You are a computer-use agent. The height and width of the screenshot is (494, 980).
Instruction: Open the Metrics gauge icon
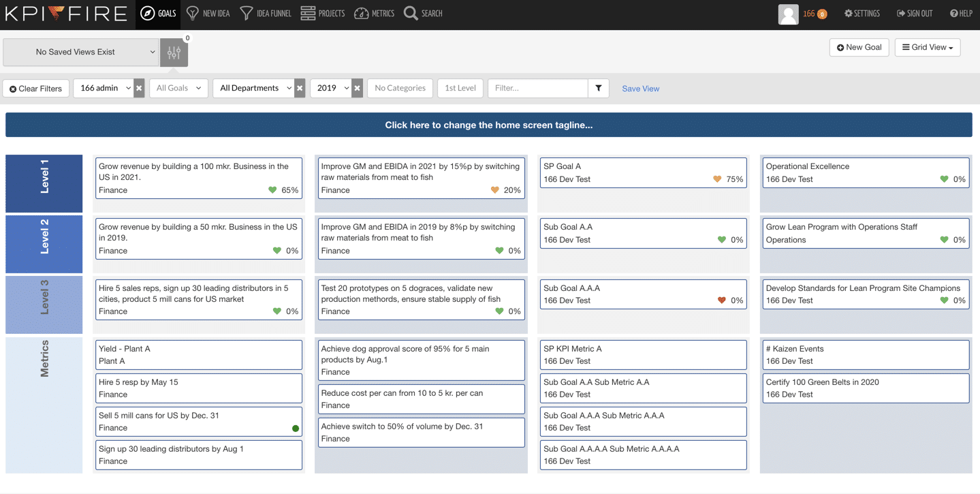tap(362, 14)
